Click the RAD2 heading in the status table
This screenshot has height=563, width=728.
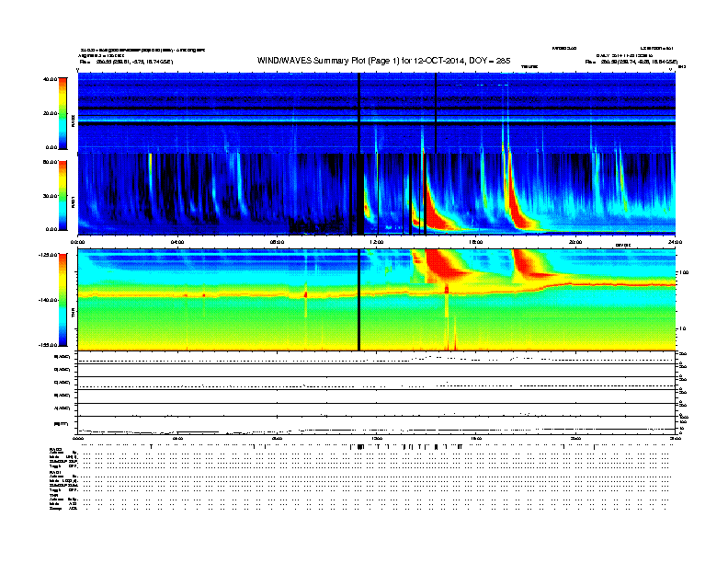[x=55, y=449]
